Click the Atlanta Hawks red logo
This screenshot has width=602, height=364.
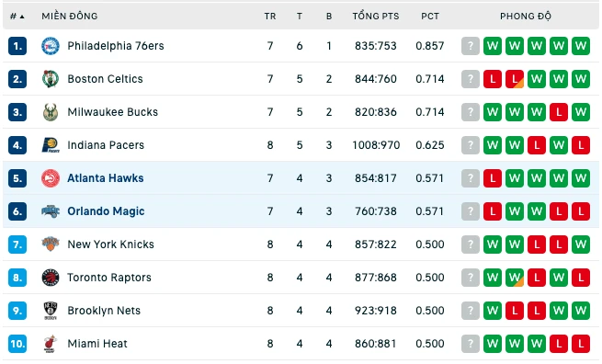tap(51, 178)
